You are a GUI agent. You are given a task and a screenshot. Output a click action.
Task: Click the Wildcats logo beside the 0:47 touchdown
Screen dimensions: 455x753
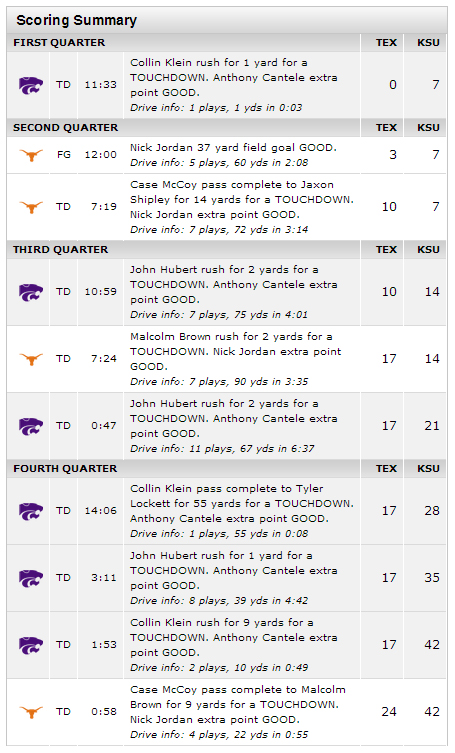pyautogui.click(x=31, y=426)
